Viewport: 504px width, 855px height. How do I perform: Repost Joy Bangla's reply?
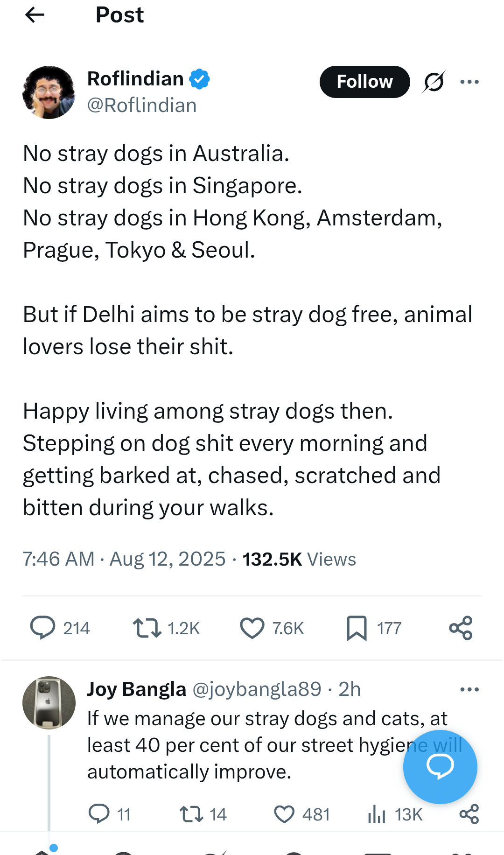[x=191, y=814]
